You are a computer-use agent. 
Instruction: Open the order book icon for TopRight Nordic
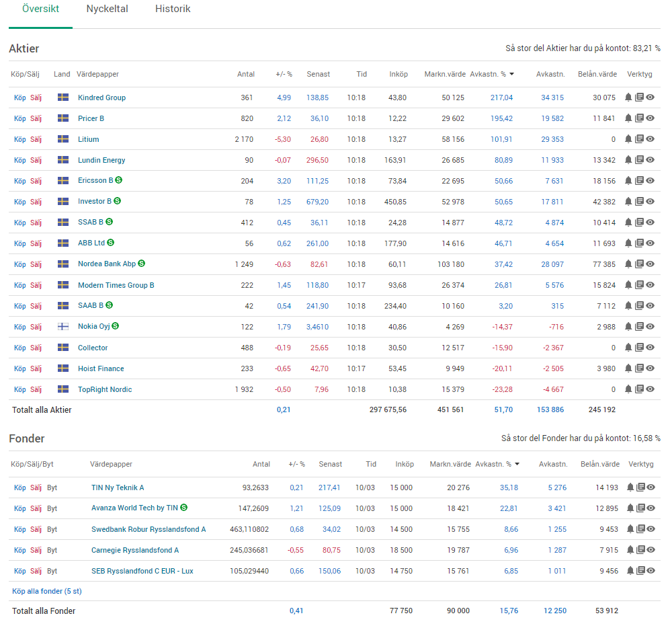pos(639,389)
